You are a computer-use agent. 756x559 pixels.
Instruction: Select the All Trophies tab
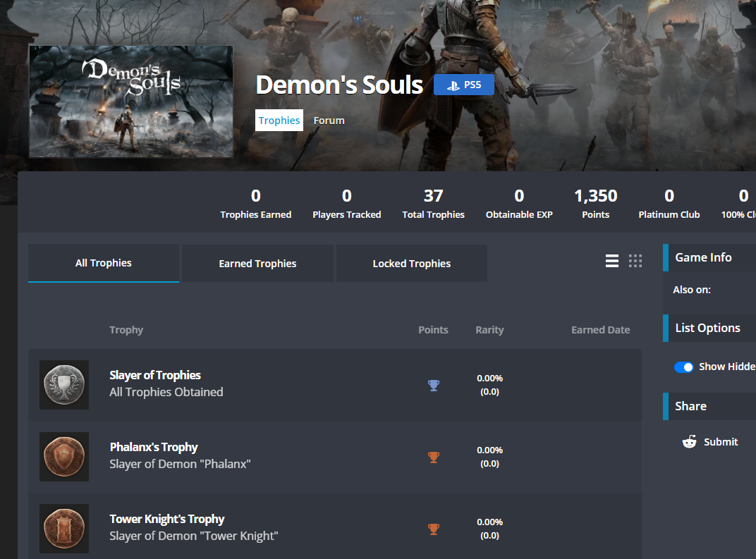pyautogui.click(x=104, y=263)
